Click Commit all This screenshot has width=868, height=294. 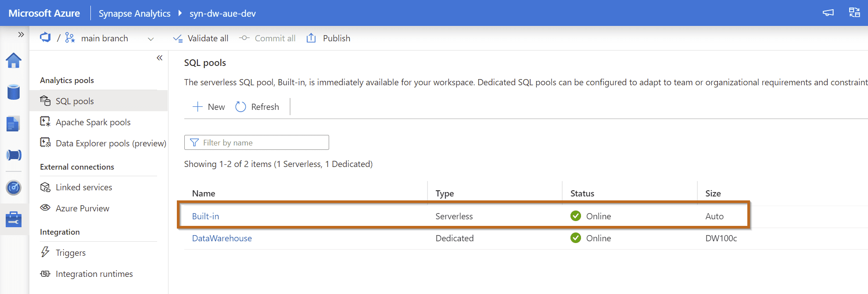pyautogui.click(x=267, y=38)
